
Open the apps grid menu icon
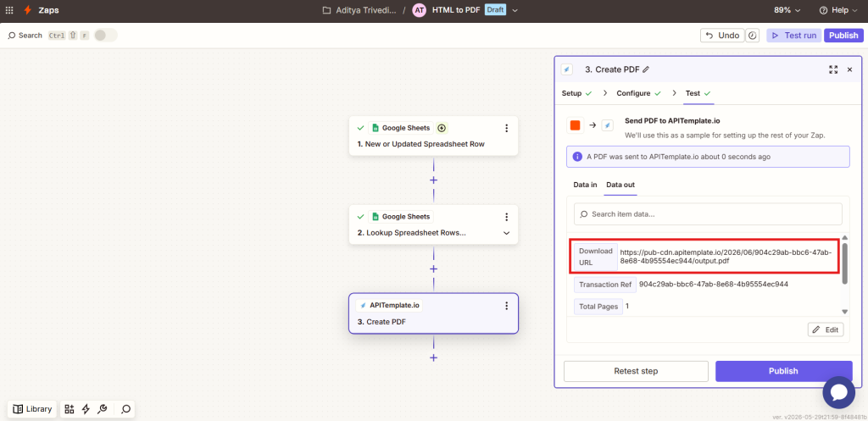pos(9,10)
